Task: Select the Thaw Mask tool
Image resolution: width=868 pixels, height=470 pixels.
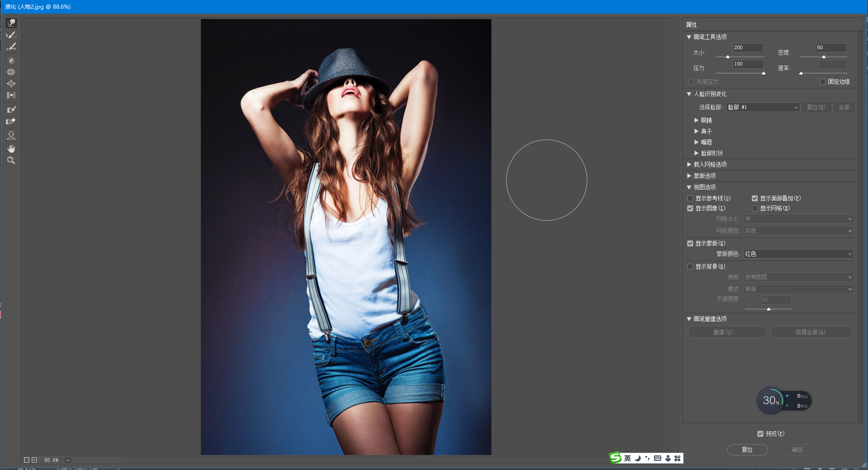Action: point(11,121)
